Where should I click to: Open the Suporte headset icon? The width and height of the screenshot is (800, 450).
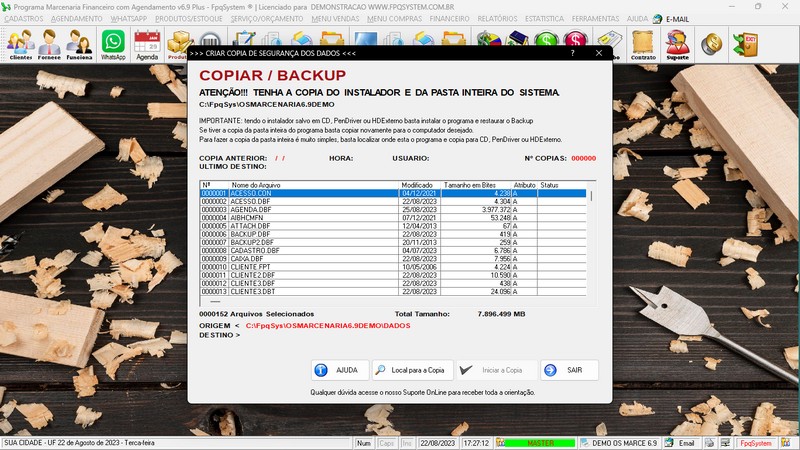678,45
